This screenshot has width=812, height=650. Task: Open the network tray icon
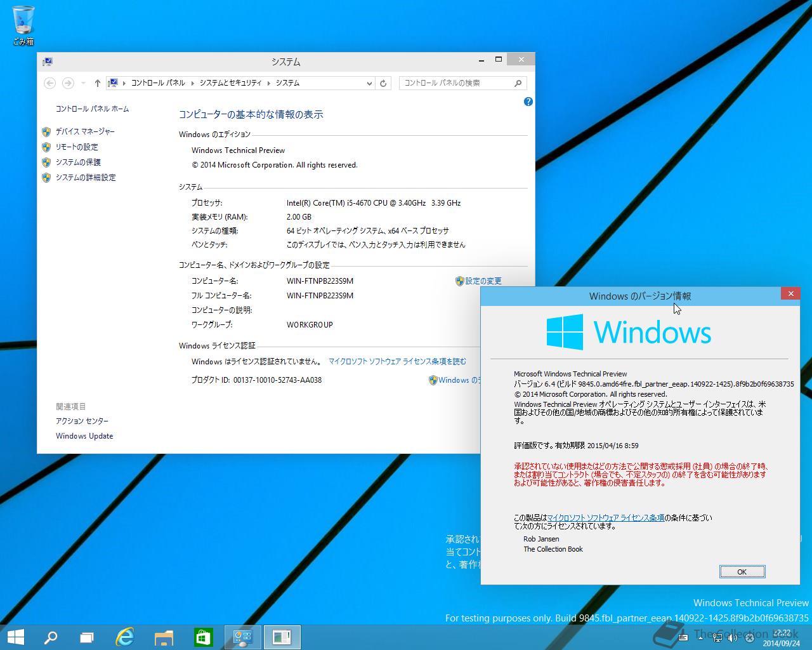click(717, 637)
